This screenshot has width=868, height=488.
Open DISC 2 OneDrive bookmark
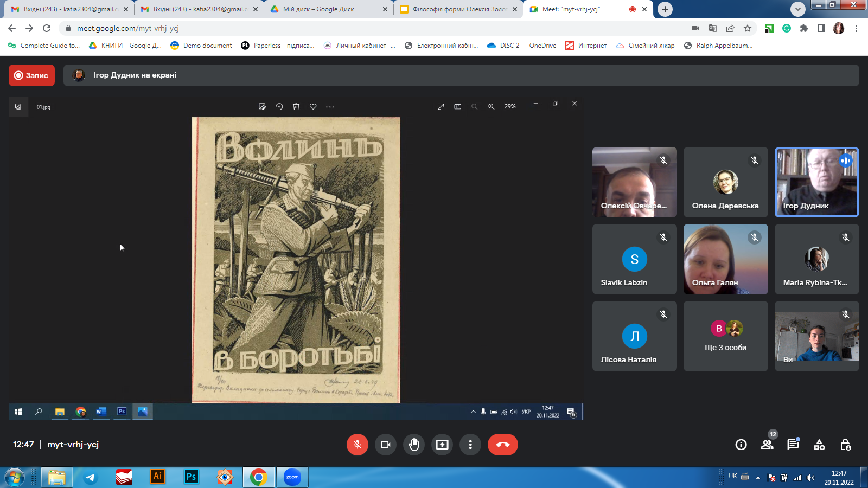(x=522, y=46)
